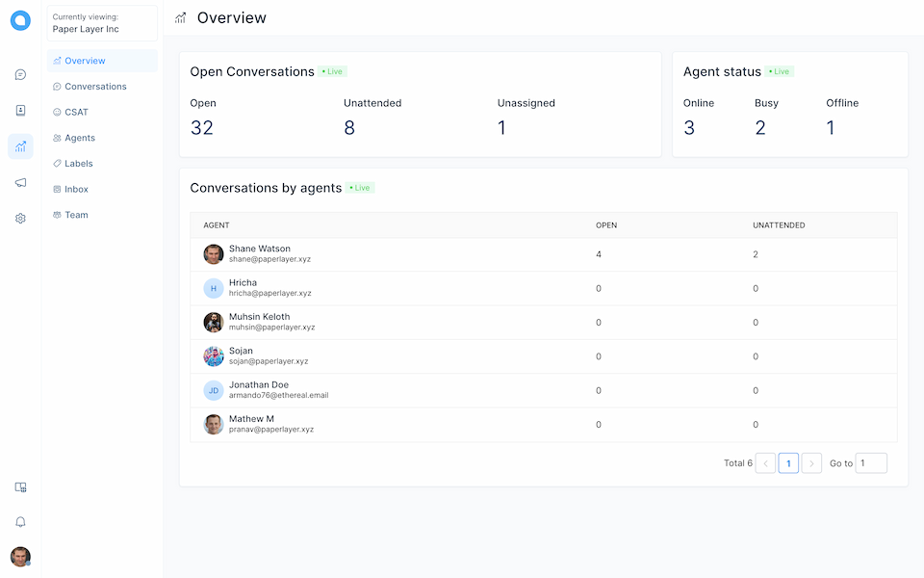Open the Conversations reports menu item
The image size is (924, 578).
click(102, 87)
